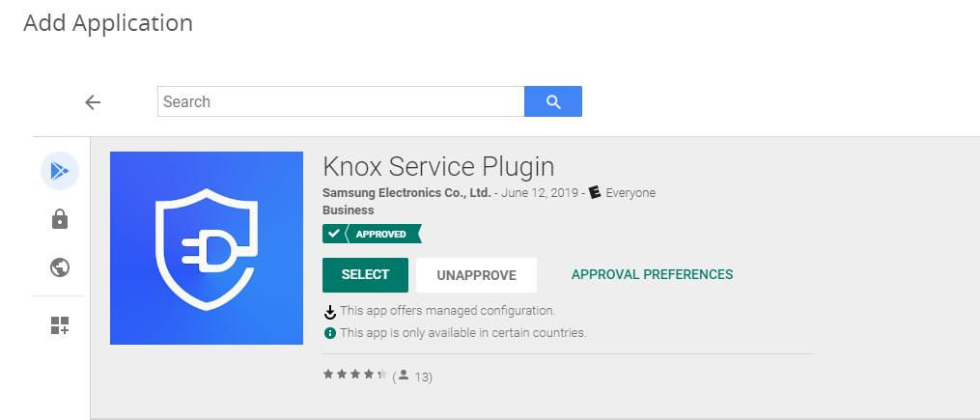This screenshot has width=980, height=420.
Task: Click the June 12, 2019 date text
Action: [x=540, y=192]
